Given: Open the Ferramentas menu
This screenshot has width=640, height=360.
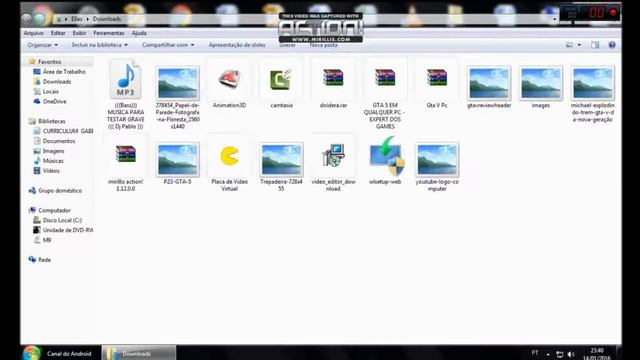Looking at the screenshot, I should point(109,33).
